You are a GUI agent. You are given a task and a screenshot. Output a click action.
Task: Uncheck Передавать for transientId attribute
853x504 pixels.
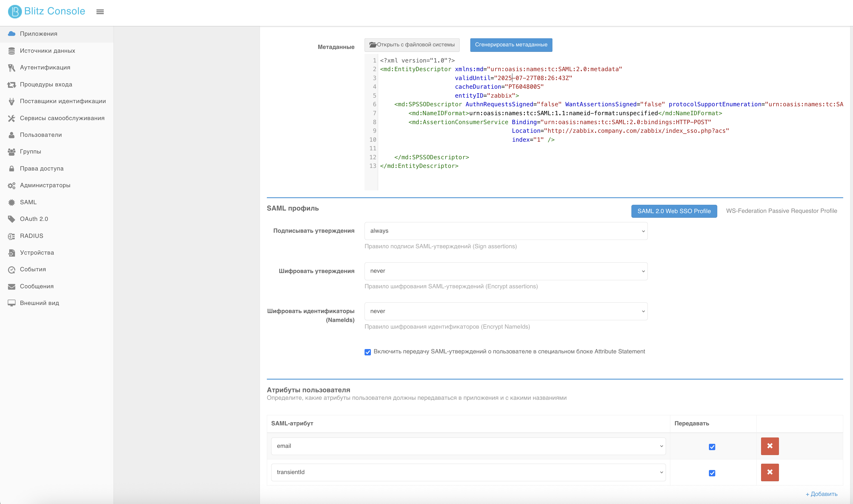click(x=712, y=473)
